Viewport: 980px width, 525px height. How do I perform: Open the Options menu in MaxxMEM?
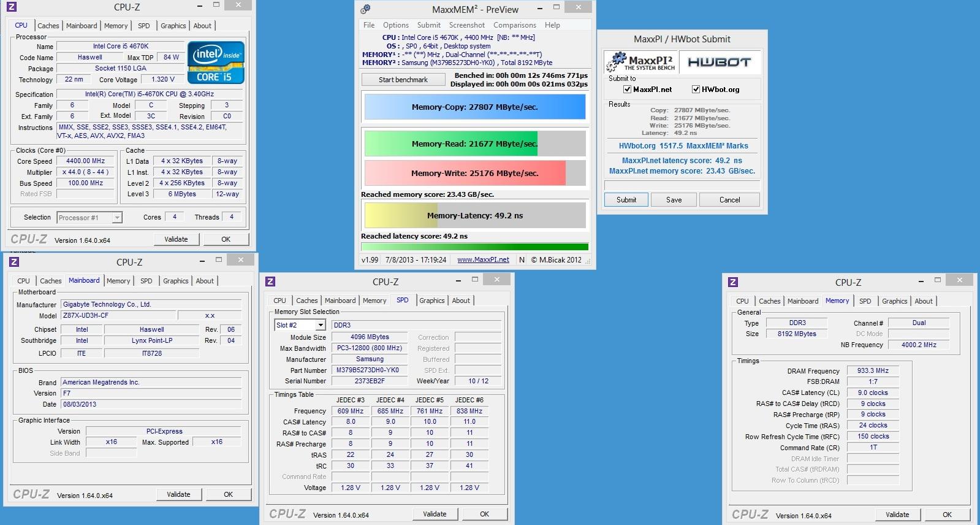click(x=396, y=25)
